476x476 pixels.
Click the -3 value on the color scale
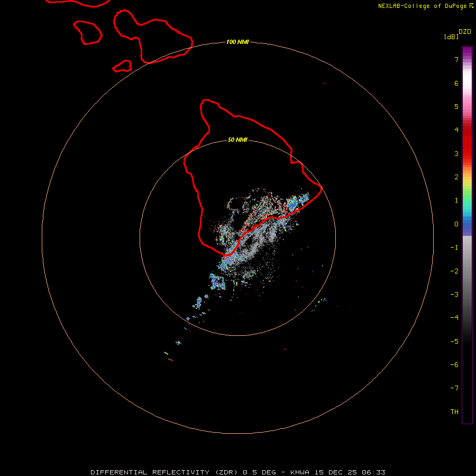454,295
